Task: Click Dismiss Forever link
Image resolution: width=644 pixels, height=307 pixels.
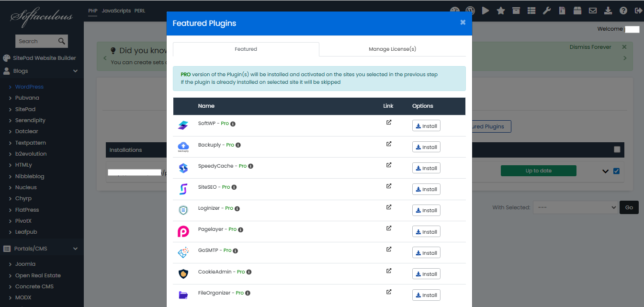Action: [590, 47]
